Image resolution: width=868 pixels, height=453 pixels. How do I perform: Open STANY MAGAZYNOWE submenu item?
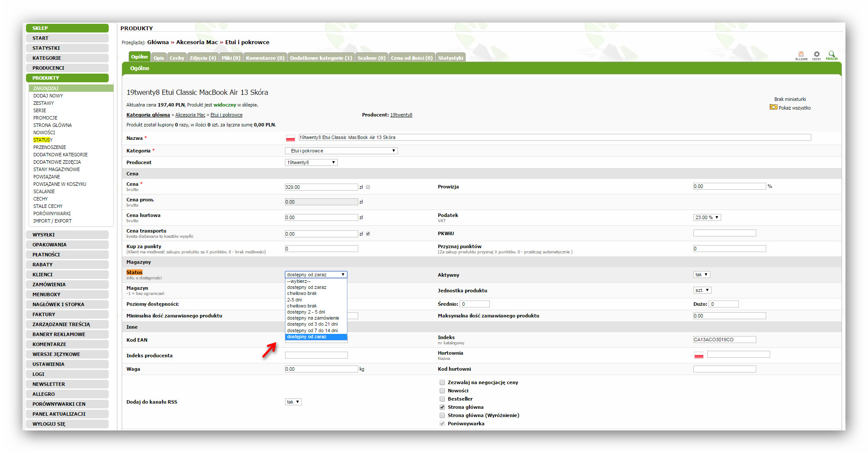click(x=56, y=169)
